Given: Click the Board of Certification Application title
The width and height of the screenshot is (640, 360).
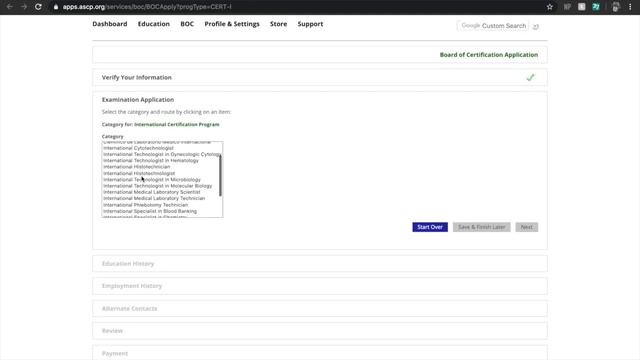Looking at the screenshot, I should click(489, 55).
